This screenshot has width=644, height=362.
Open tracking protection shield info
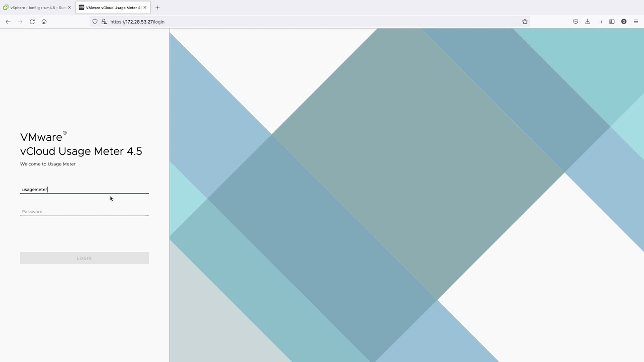[95, 22]
